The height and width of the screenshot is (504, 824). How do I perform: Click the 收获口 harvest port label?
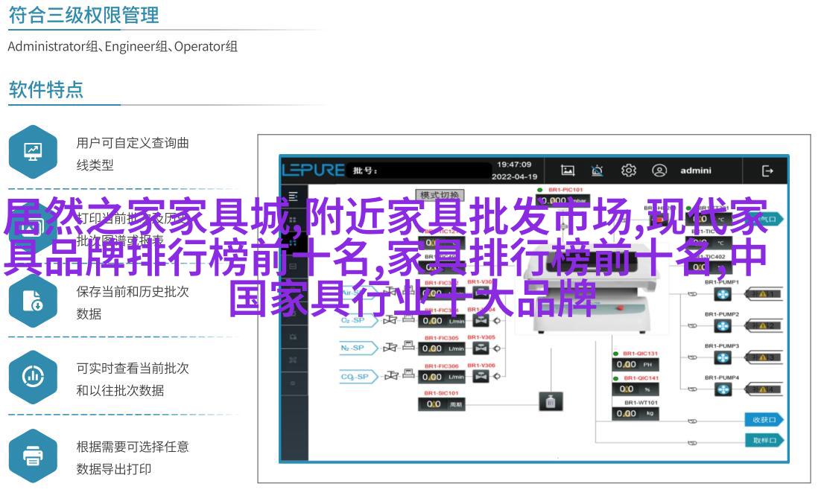pos(764,420)
